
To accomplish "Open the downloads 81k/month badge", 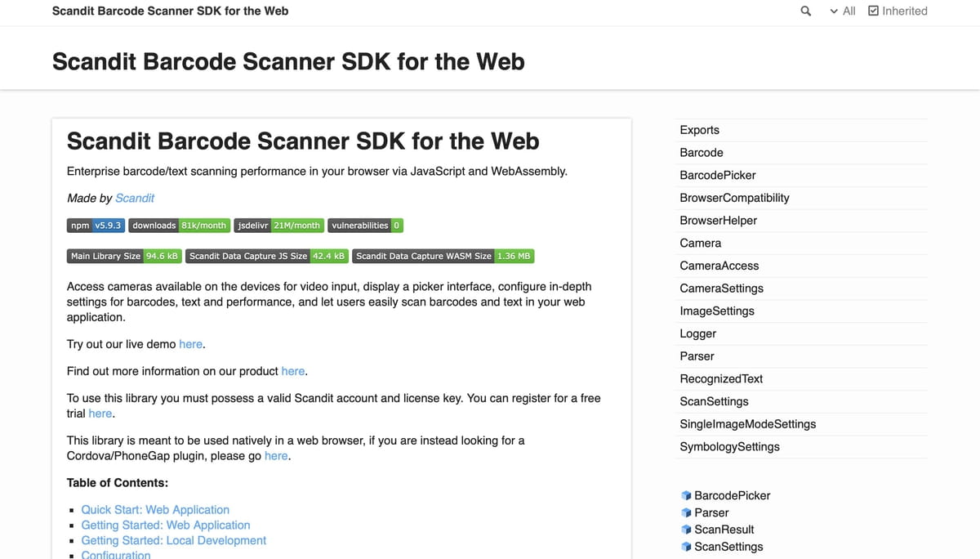I will click(x=179, y=226).
